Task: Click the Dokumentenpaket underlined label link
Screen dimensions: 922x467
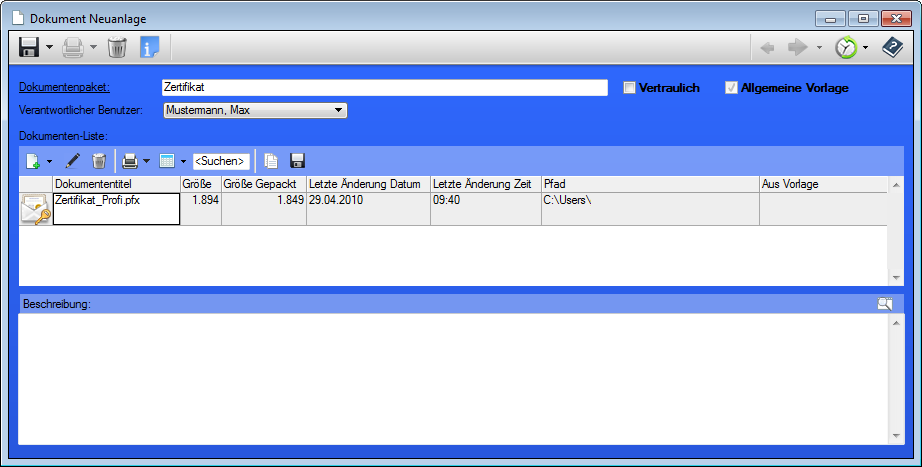Action: coord(64,87)
